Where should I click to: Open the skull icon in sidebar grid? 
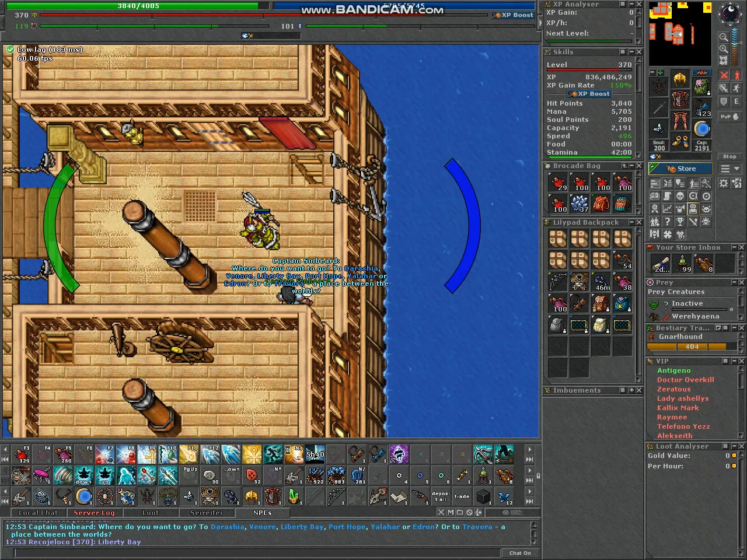click(680, 196)
